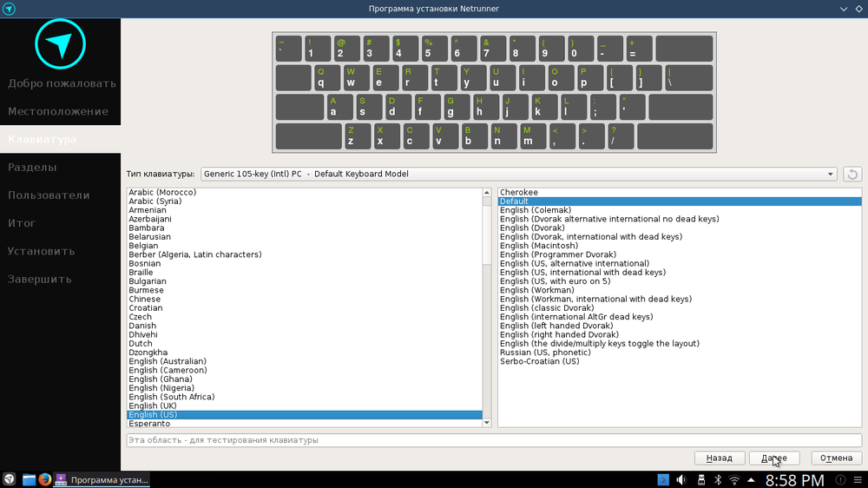Switch to the installer taskbar entry

click(102, 479)
